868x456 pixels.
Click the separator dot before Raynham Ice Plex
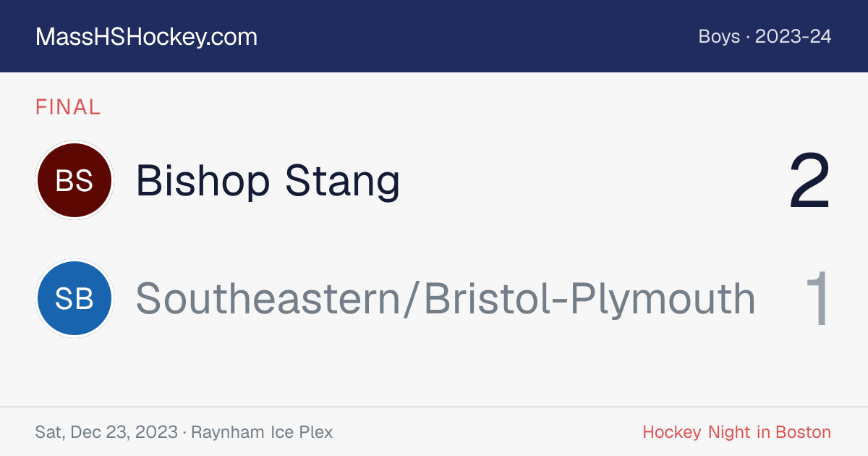[x=185, y=433]
